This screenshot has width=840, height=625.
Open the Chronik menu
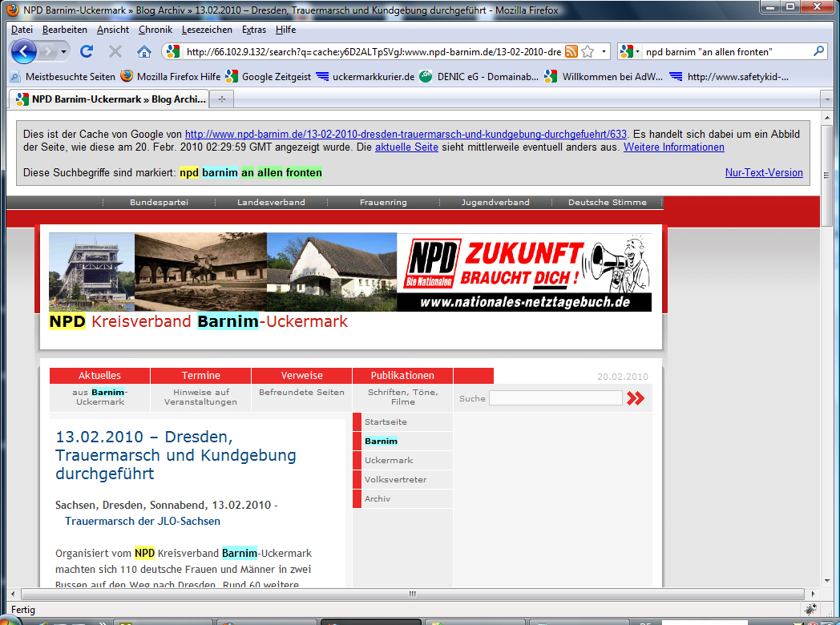click(155, 30)
